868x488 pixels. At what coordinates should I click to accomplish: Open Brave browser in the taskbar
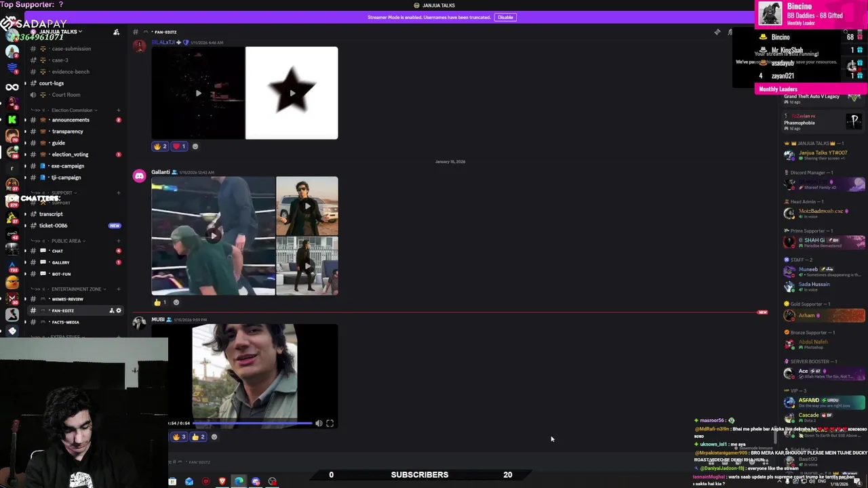pos(222,481)
